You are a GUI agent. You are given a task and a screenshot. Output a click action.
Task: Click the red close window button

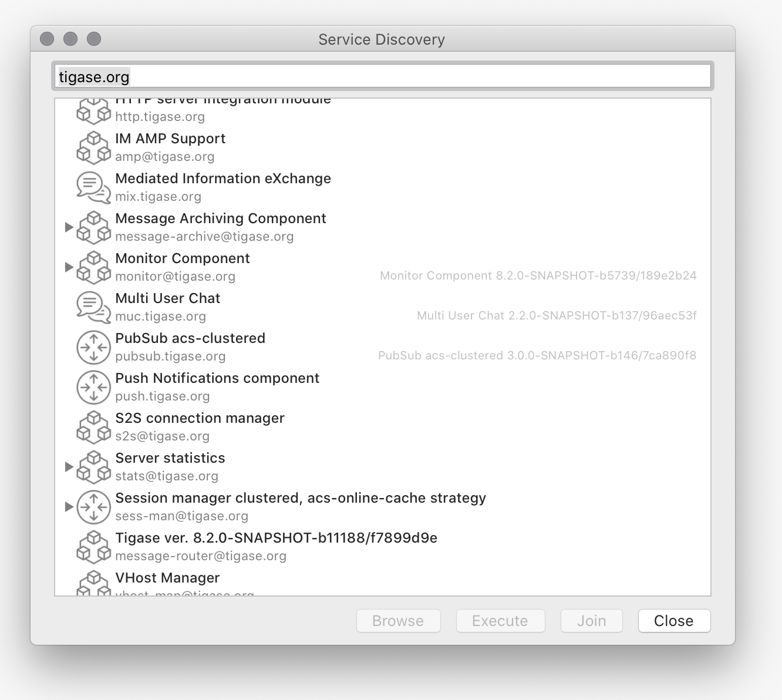tap(47, 39)
